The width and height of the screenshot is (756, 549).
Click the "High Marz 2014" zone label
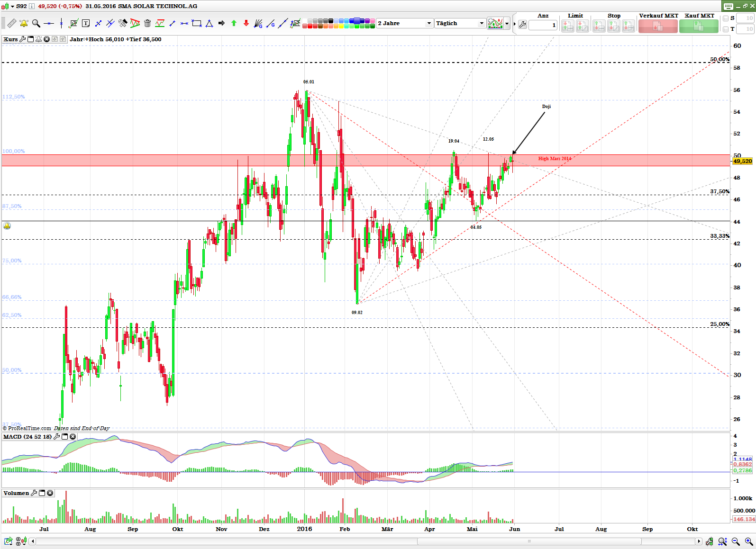[555, 159]
